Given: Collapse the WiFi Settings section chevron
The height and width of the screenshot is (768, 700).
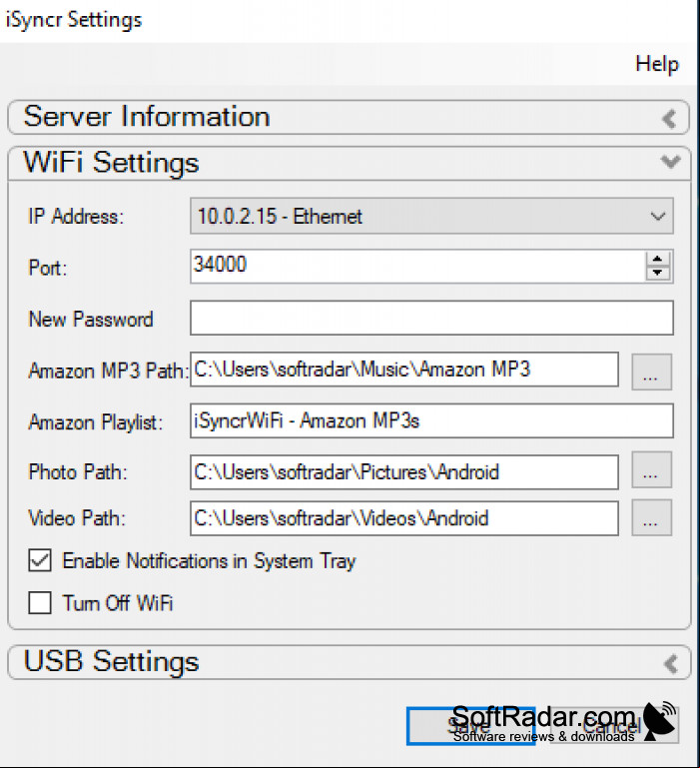Looking at the screenshot, I should coord(670,161).
